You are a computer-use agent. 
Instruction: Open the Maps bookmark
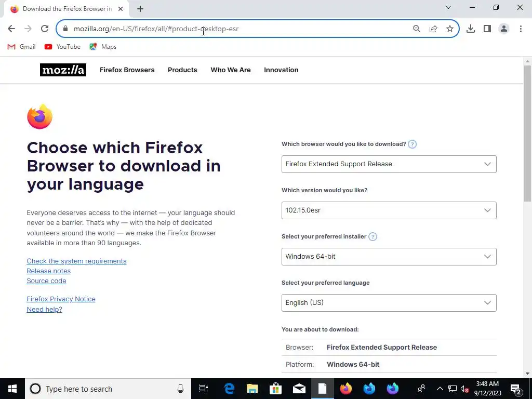(x=103, y=47)
